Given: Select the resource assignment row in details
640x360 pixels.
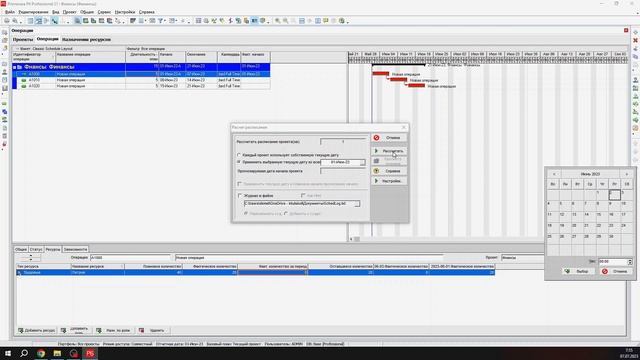Looking at the screenshot, I should [x=256, y=272].
